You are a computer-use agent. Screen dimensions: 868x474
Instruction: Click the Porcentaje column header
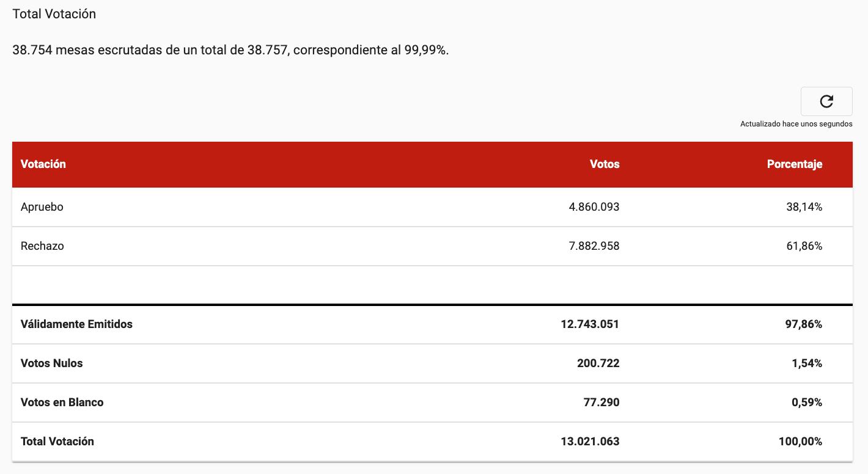[794, 164]
